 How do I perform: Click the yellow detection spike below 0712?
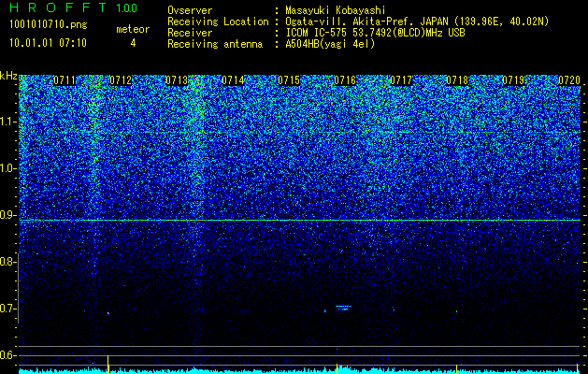pos(108,365)
